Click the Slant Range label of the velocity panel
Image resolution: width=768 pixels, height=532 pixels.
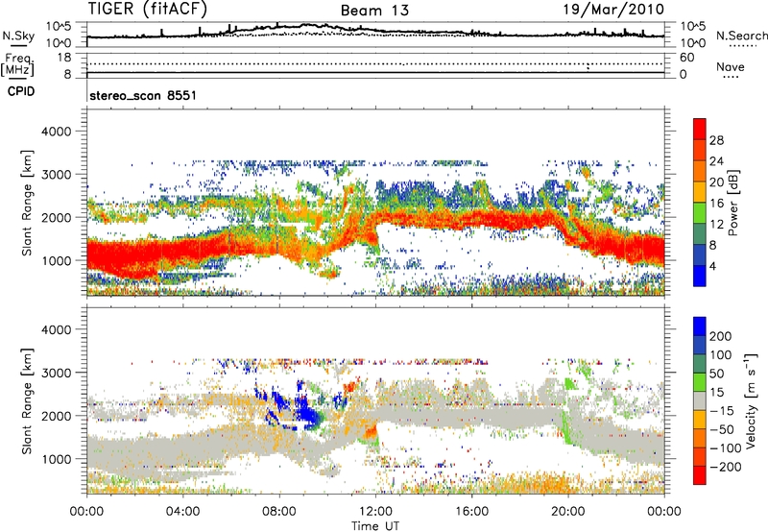tap(27, 400)
